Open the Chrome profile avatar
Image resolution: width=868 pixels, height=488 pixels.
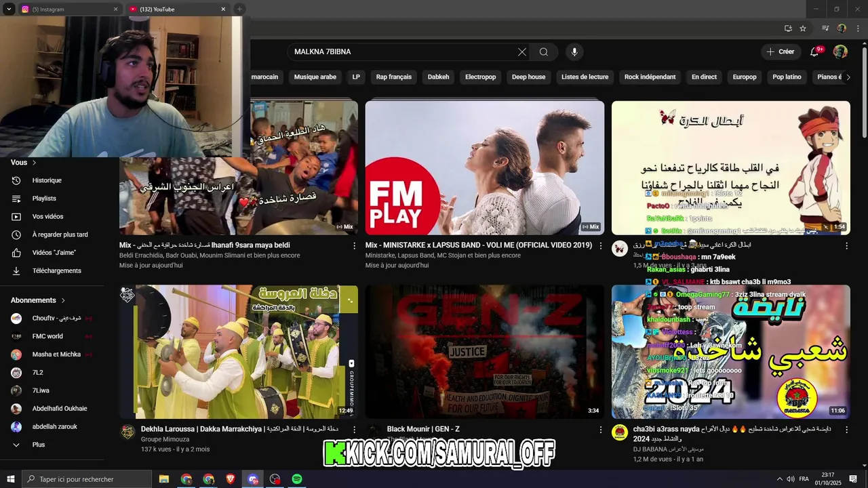pyautogui.click(x=842, y=28)
